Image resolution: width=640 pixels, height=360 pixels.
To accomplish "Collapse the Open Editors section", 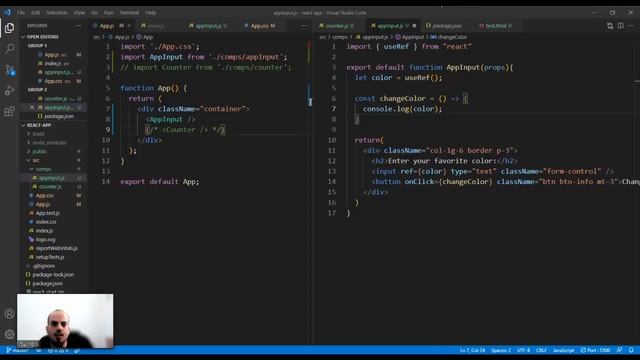I will tap(42, 37).
